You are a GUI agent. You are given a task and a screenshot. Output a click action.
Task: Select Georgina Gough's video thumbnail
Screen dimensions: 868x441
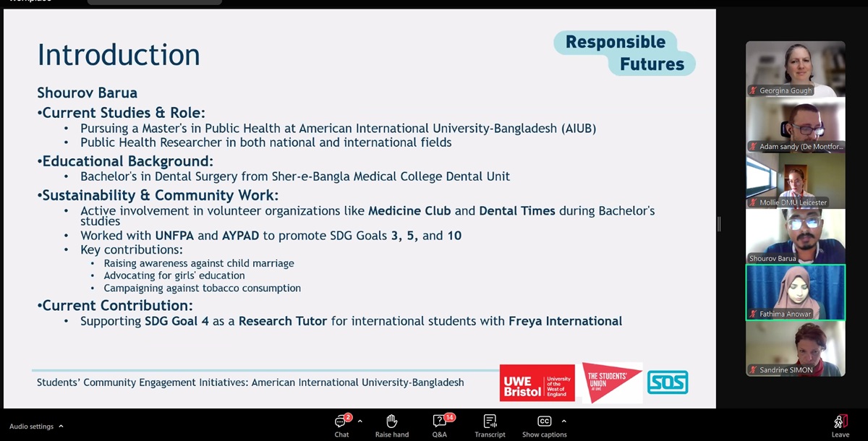coord(795,69)
